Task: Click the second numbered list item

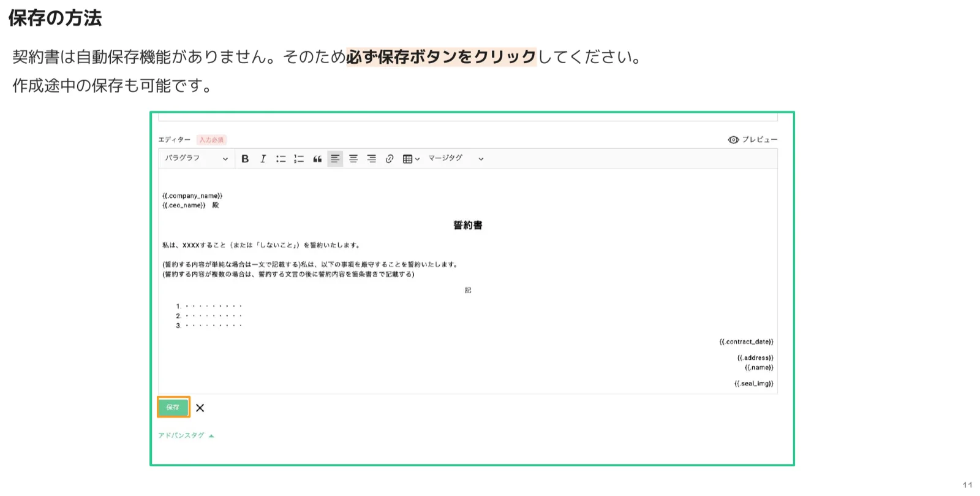Action: (x=209, y=316)
